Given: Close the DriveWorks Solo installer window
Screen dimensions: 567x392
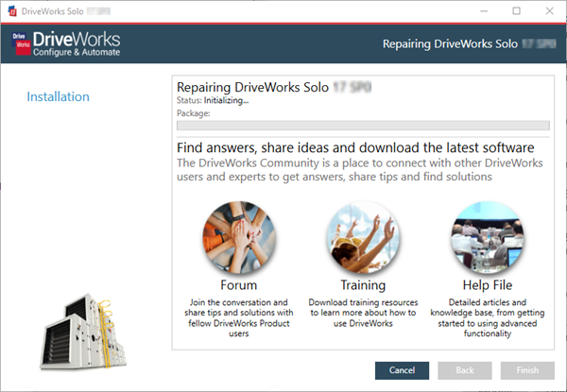Looking at the screenshot, I should pyautogui.click(x=550, y=11).
